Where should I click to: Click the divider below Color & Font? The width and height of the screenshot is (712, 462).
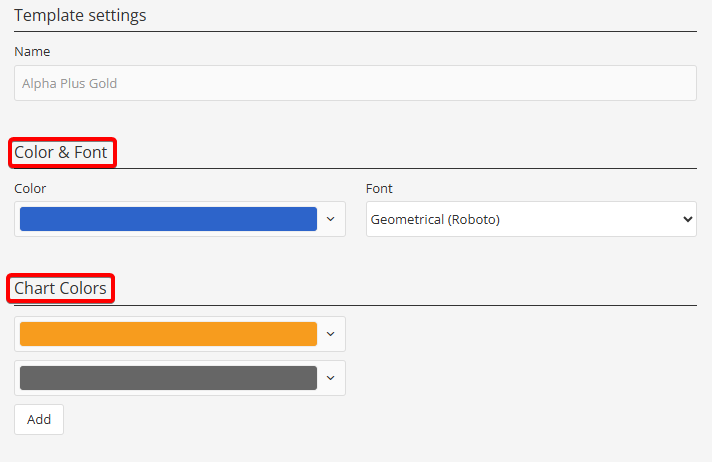coord(400,169)
